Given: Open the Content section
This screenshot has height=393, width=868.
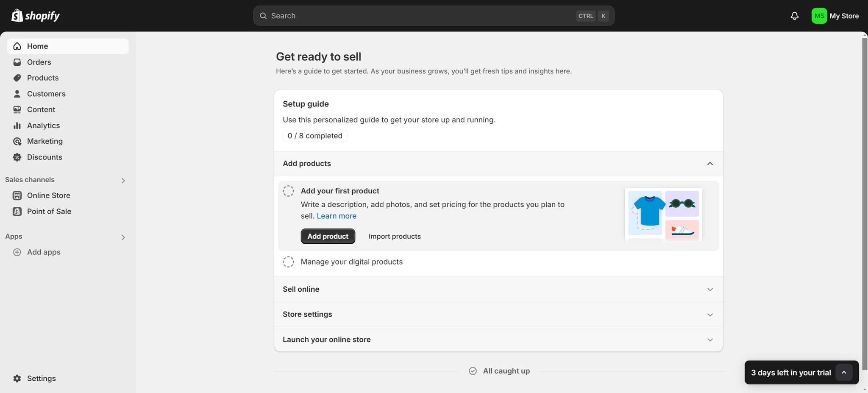Looking at the screenshot, I should point(41,109).
